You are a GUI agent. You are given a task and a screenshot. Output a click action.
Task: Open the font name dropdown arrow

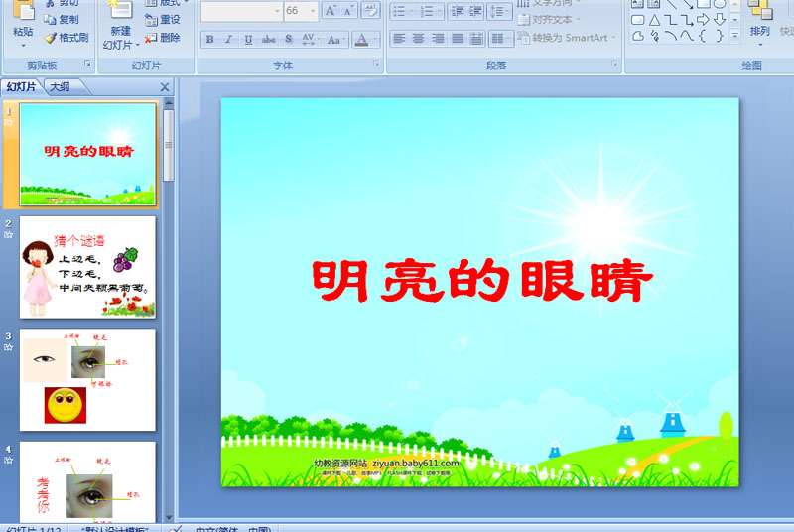click(277, 11)
